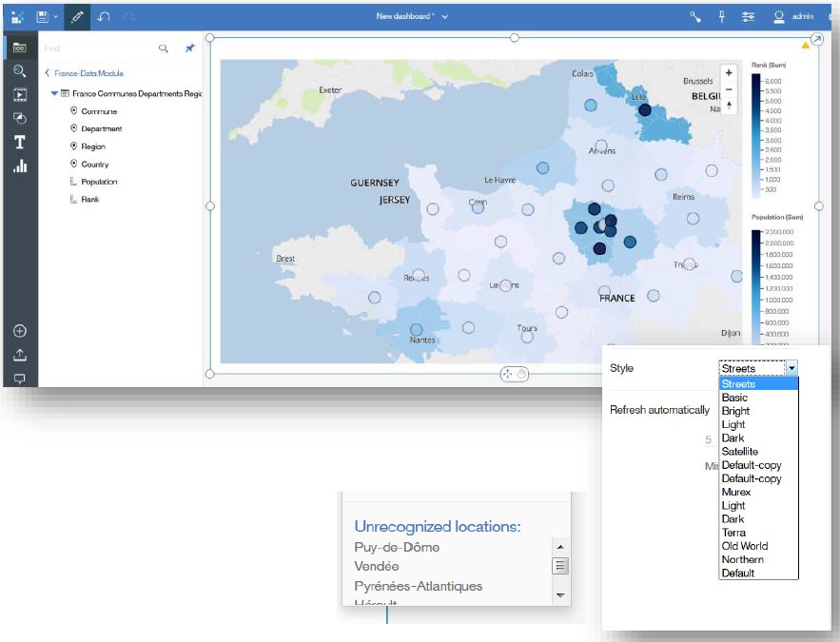Open the admin user menu

click(x=793, y=16)
